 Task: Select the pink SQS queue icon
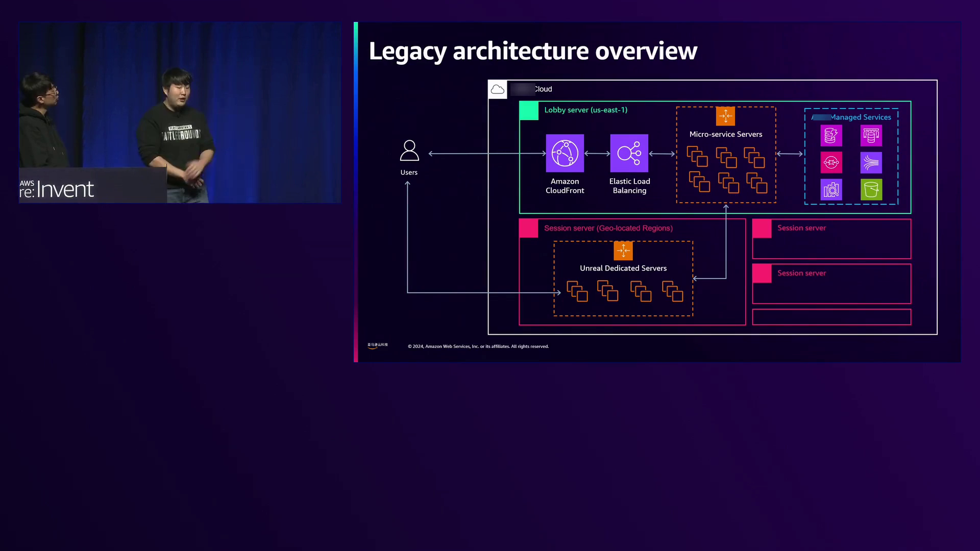[x=831, y=163]
